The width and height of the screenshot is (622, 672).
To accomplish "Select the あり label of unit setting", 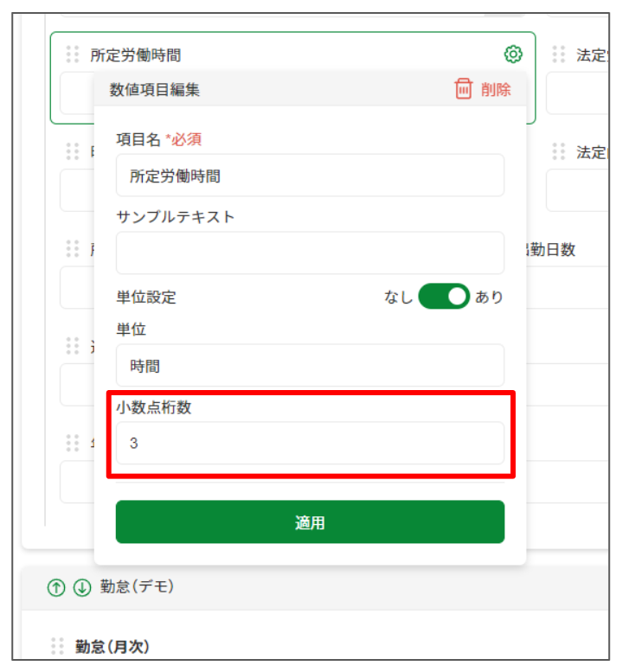I will tap(489, 297).
